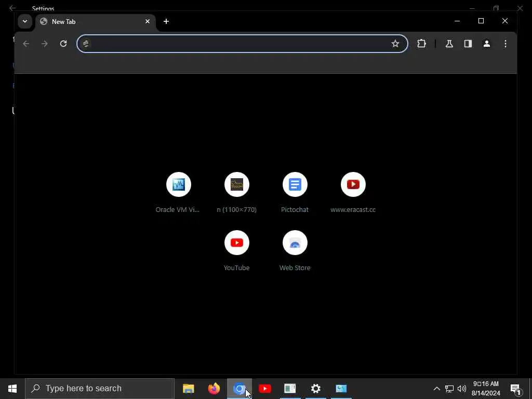Show hidden system tray icons
This screenshot has width=532, height=399.
pyautogui.click(x=436, y=389)
